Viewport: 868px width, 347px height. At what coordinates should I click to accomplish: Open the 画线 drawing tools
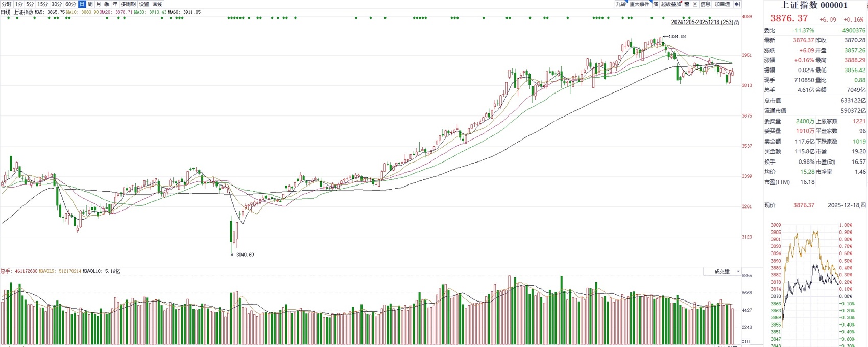tap(157, 4)
